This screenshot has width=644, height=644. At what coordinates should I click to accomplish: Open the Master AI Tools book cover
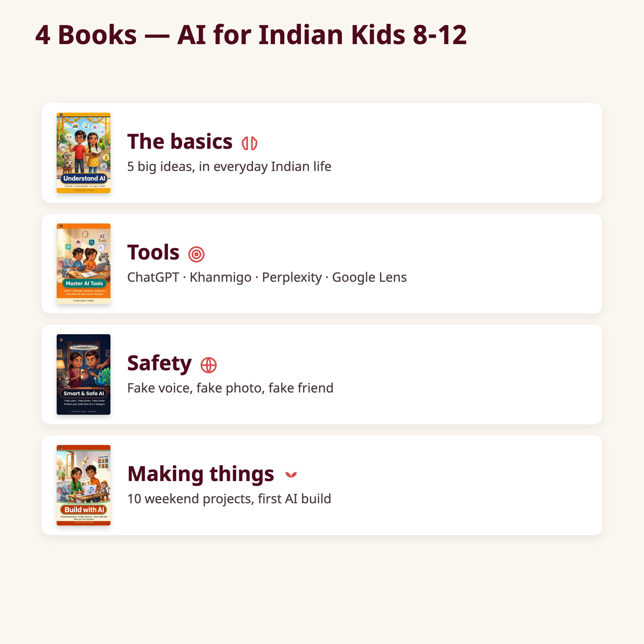[x=83, y=264]
